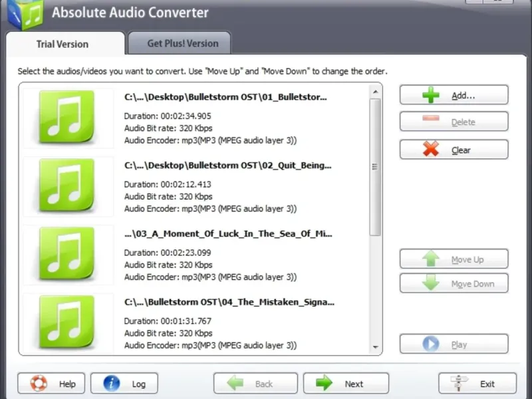Image resolution: width=532 pixels, height=399 pixels.
Task: Click the green plus Add icon
Action: tap(431, 94)
